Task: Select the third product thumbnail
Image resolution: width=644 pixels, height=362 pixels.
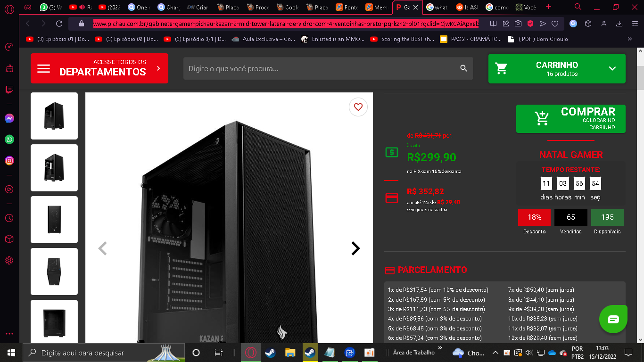Action: point(54,220)
